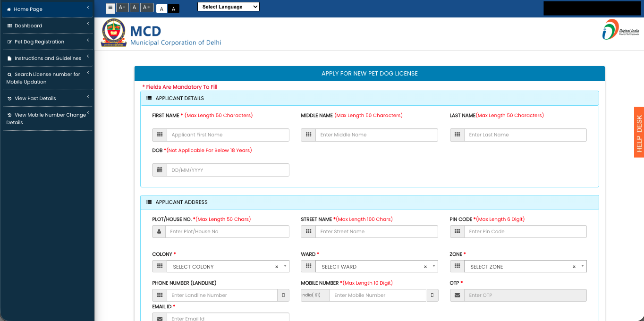
Task: Click the envelope icon beside the OTP field
Action: tap(457, 296)
